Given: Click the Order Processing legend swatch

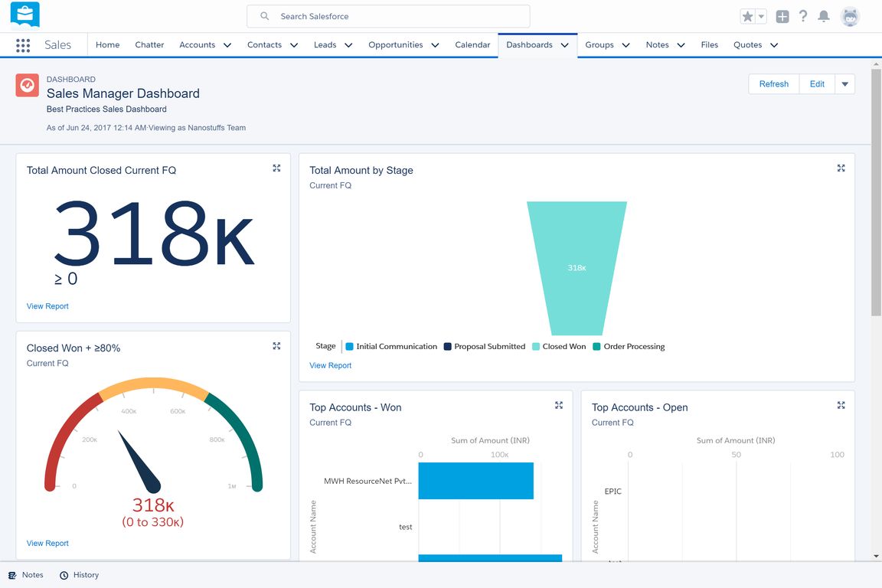Looking at the screenshot, I should 597,347.
